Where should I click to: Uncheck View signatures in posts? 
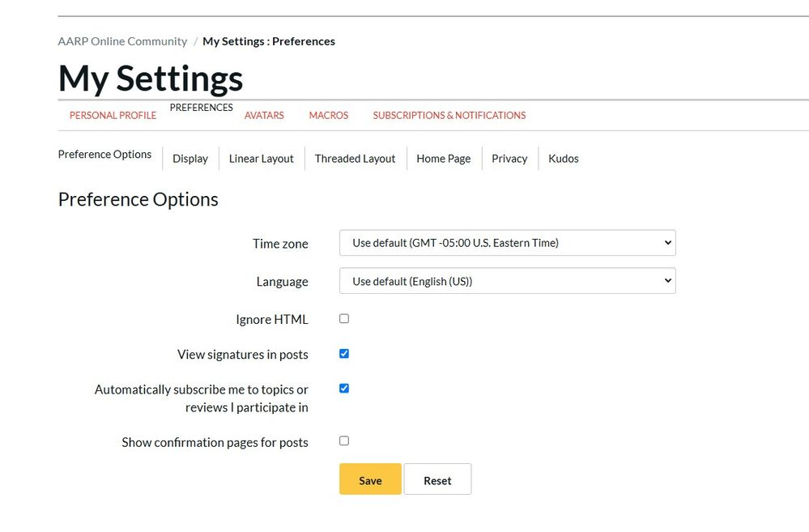(x=344, y=354)
